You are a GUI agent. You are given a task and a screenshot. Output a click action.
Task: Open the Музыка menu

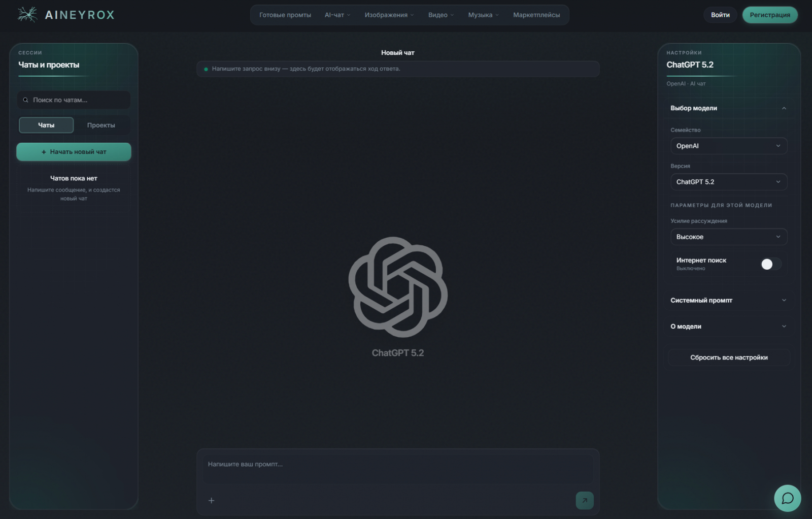[x=483, y=15]
